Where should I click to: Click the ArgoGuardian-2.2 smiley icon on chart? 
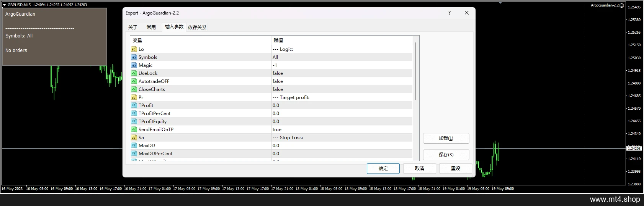(622, 5)
